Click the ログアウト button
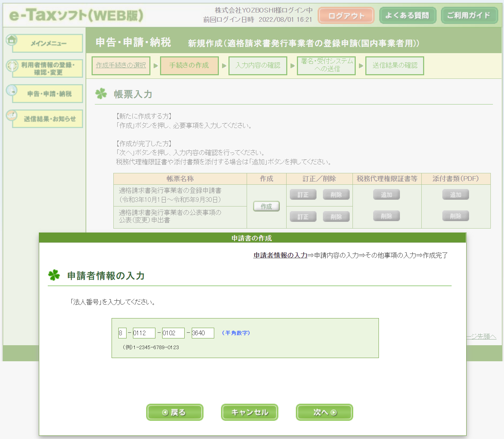 point(346,16)
